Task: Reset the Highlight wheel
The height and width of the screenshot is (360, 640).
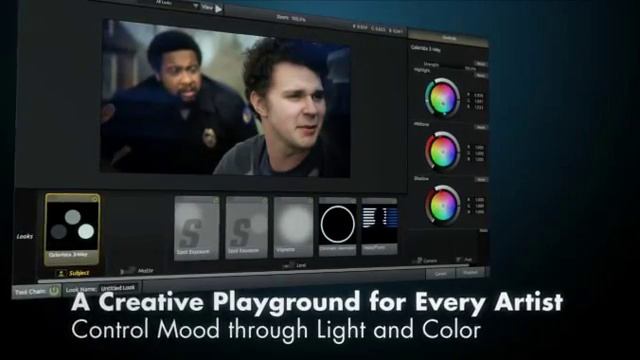Action: [481, 76]
